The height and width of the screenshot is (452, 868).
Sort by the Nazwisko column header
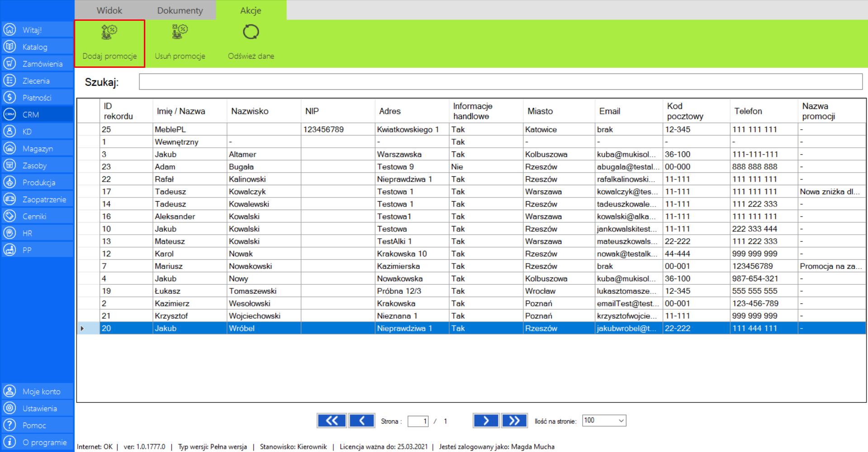[x=264, y=111]
